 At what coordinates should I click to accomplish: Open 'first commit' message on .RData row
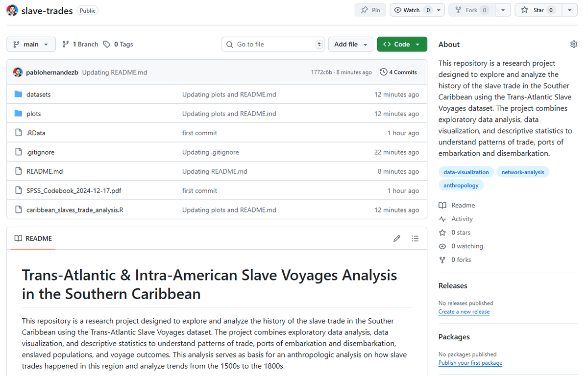point(199,133)
